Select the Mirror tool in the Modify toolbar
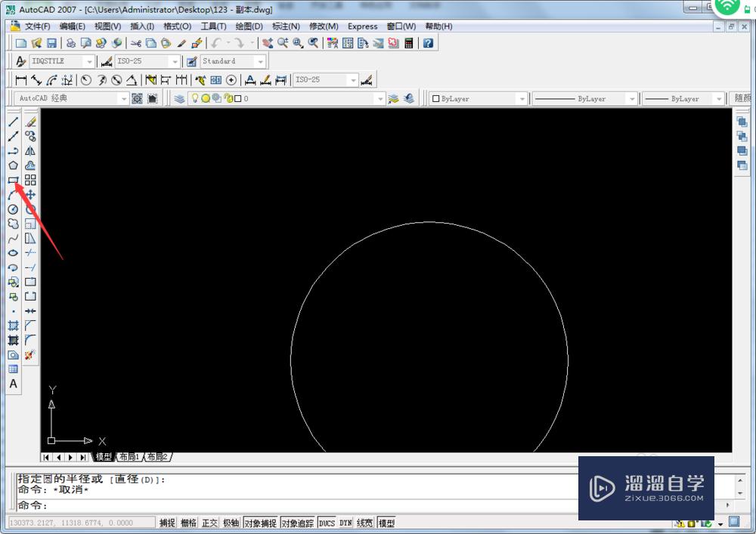This screenshot has height=534, width=756. (30, 150)
